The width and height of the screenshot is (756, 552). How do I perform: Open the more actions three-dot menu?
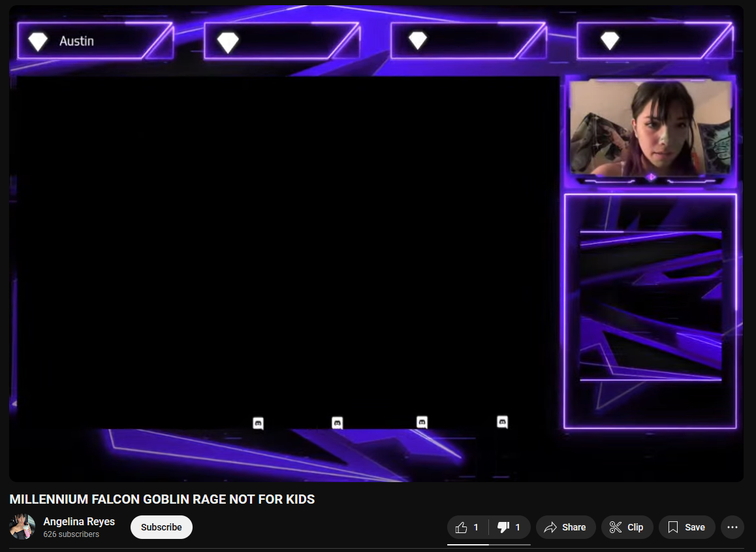click(732, 527)
